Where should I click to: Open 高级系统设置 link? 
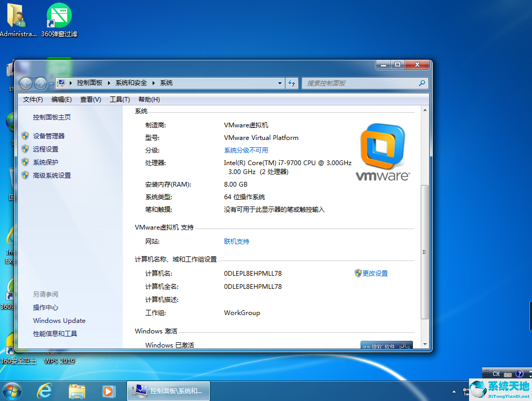tap(52, 175)
